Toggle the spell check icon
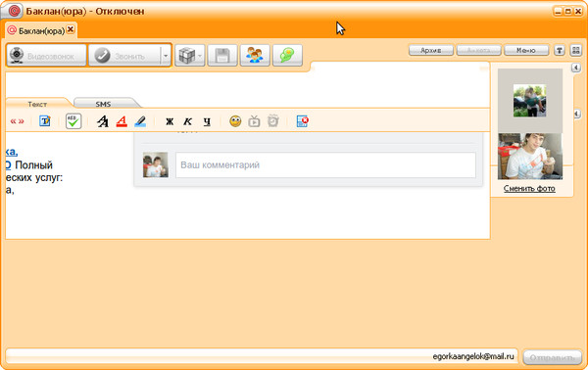Image resolution: width=588 pixels, height=370 pixels. tap(73, 121)
